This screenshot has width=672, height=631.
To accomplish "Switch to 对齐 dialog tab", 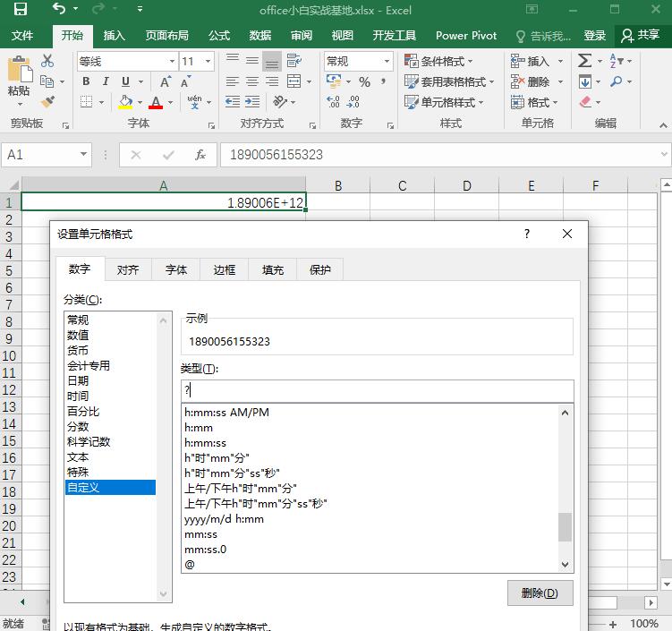I will (x=128, y=269).
